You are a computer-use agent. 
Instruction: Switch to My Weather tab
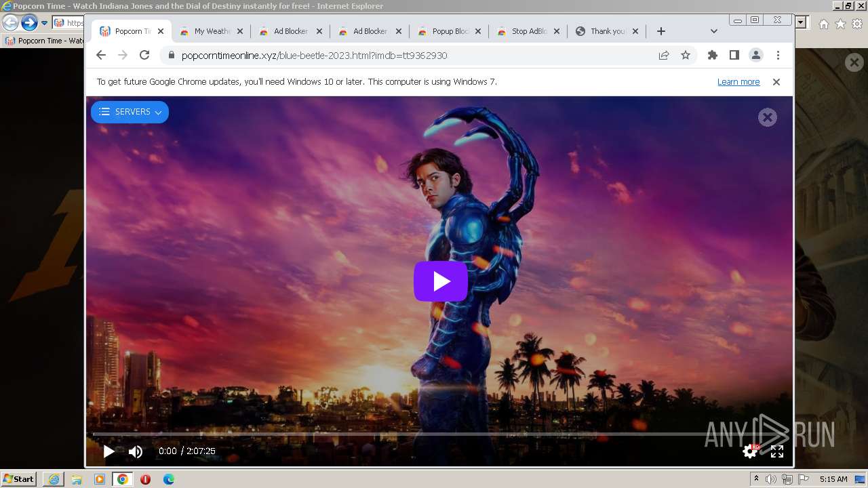click(211, 31)
